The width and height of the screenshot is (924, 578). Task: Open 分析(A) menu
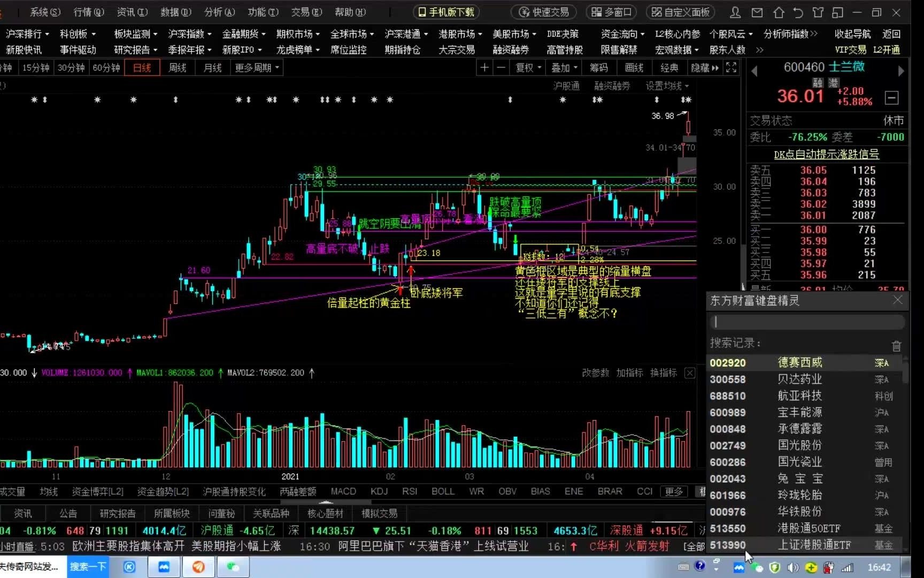point(220,12)
